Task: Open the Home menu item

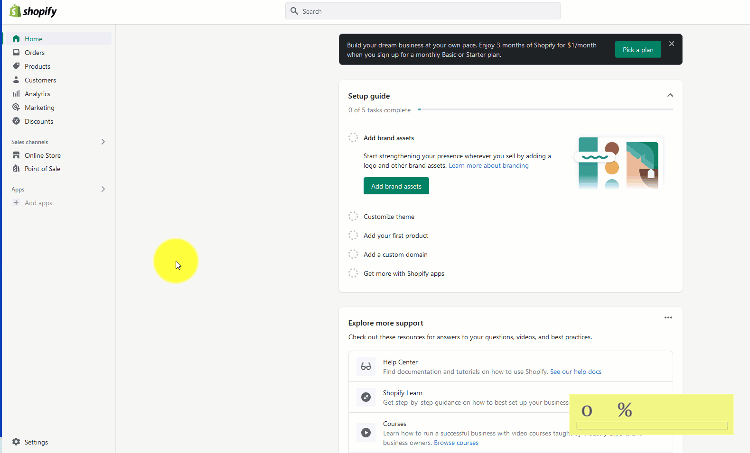Action: pyautogui.click(x=57, y=39)
